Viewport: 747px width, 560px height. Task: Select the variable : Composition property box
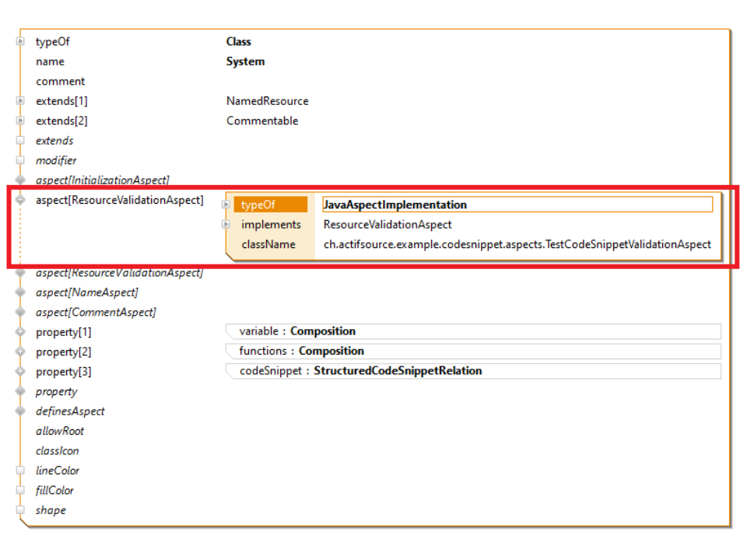click(x=473, y=331)
